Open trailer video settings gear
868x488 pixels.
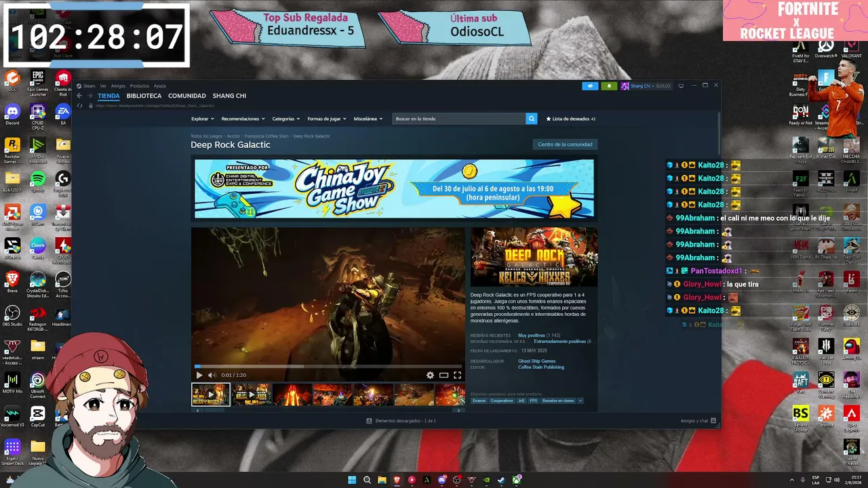coord(430,375)
